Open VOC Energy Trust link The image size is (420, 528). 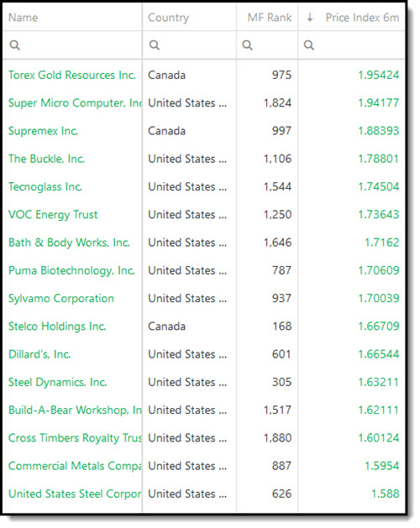point(53,215)
